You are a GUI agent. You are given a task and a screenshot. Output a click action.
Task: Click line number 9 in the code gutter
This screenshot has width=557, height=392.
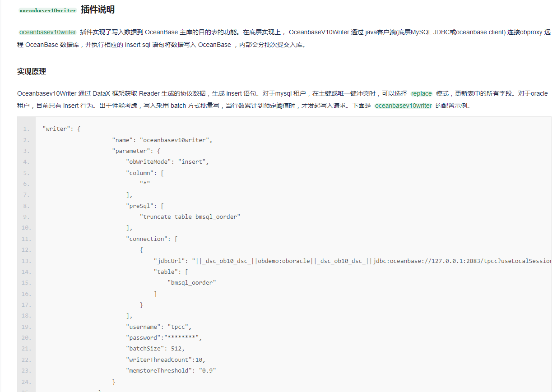tap(27, 217)
